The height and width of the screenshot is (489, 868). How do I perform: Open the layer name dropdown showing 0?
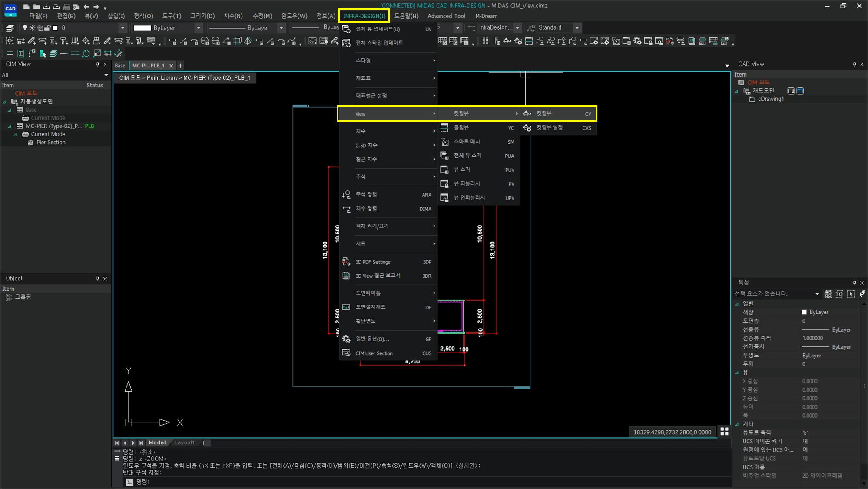(123, 28)
